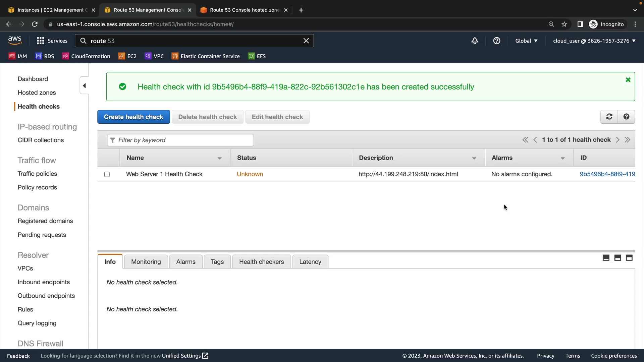Open the Health checkers tab
Viewport: 644px width, 362px height.
[x=261, y=262]
